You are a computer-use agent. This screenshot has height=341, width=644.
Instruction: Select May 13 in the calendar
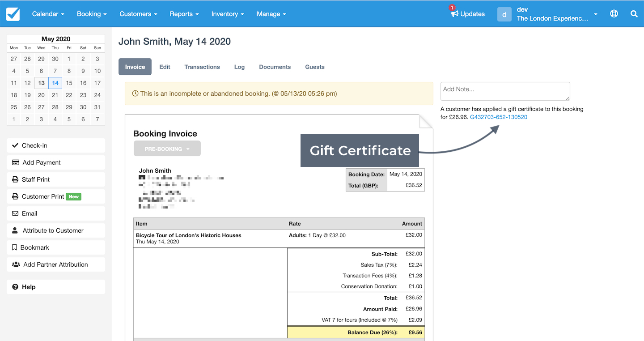click(41, 83)
